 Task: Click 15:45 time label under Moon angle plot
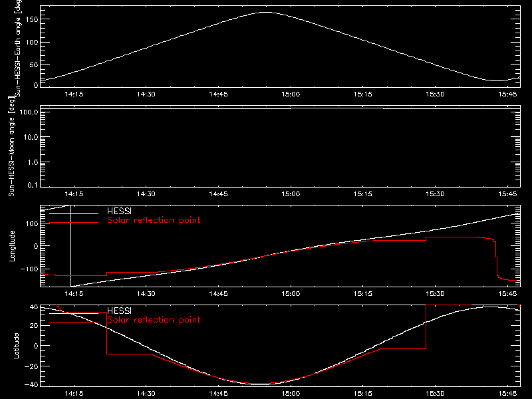507,194
